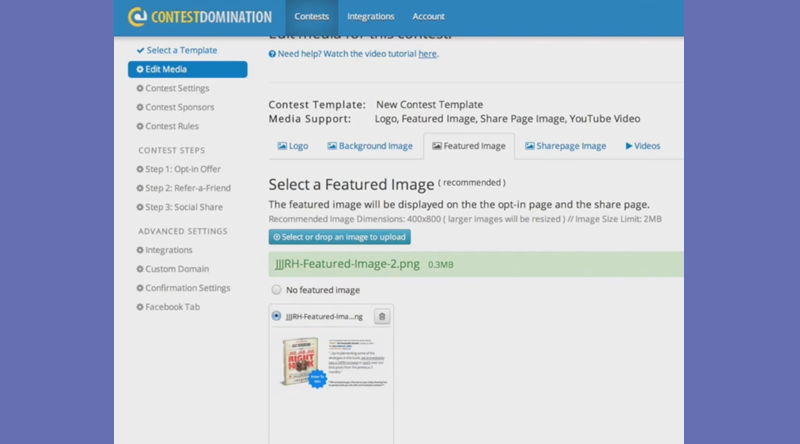Switch to the Sharepage Image tab
Viewport: 800px width, 444px height.
click(565, 146)
